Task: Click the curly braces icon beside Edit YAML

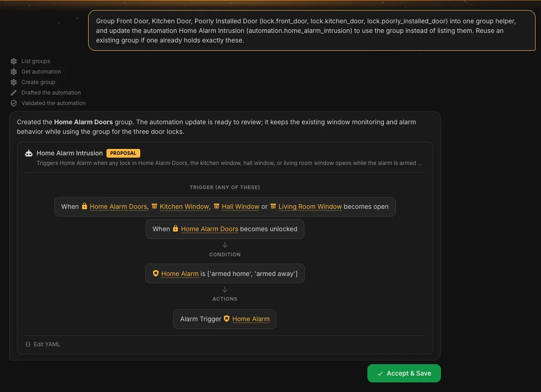Action: tap(28, 344)
